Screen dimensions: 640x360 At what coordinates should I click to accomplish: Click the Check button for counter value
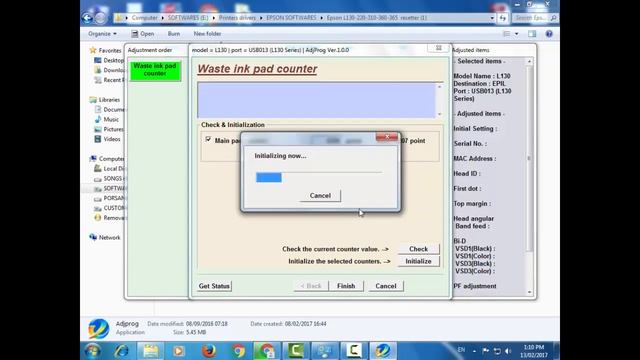418,249
